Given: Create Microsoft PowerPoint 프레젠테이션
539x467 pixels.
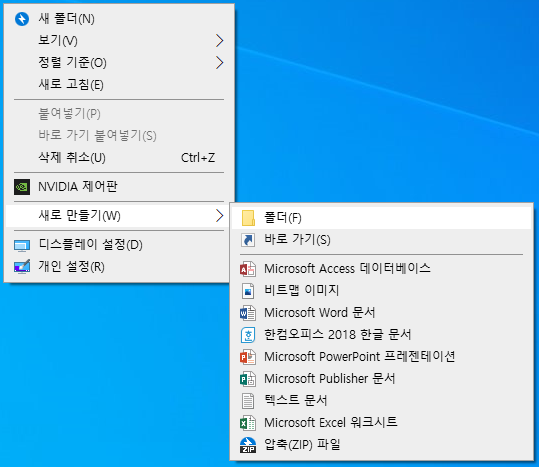Looking at the screenshot, I should [382, 357].
